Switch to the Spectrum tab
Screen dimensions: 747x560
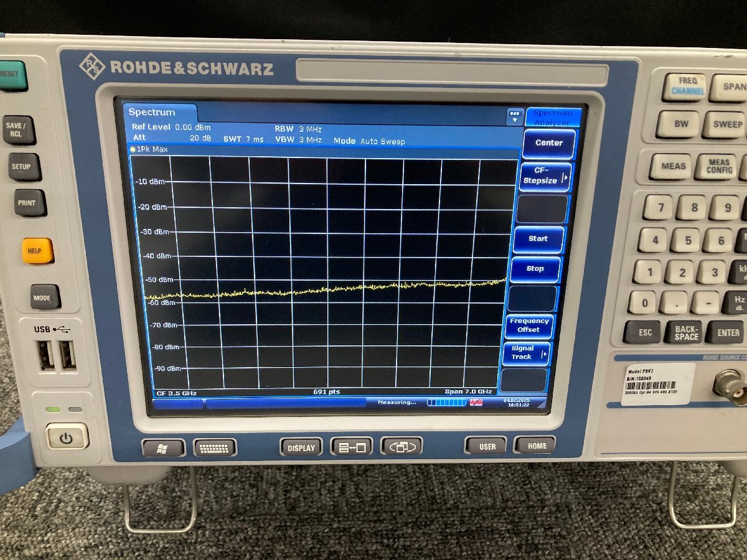pyautogui.click(x=159, y=112)
